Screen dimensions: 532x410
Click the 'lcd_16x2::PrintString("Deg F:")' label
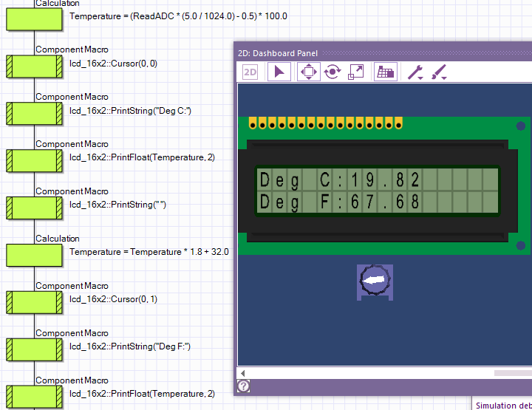point(130,346)
